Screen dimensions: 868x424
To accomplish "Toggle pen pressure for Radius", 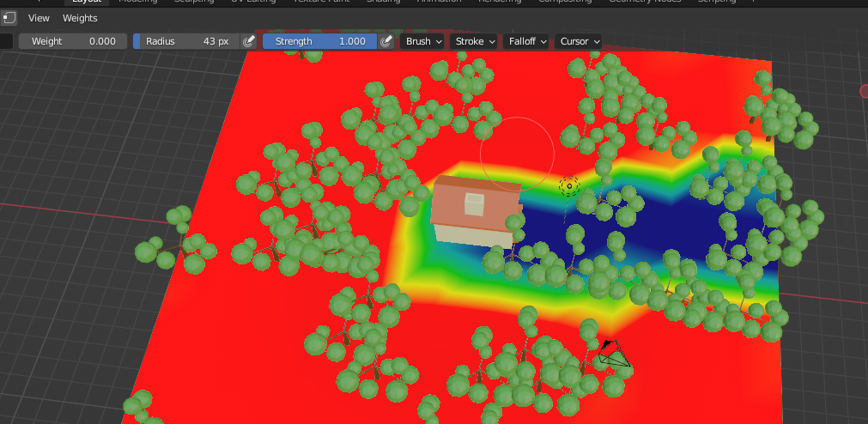I will coord(249,41).
